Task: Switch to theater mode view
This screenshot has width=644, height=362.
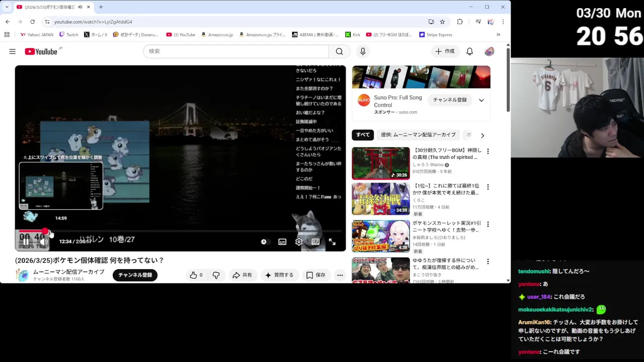Action: (x=315, y=242)
